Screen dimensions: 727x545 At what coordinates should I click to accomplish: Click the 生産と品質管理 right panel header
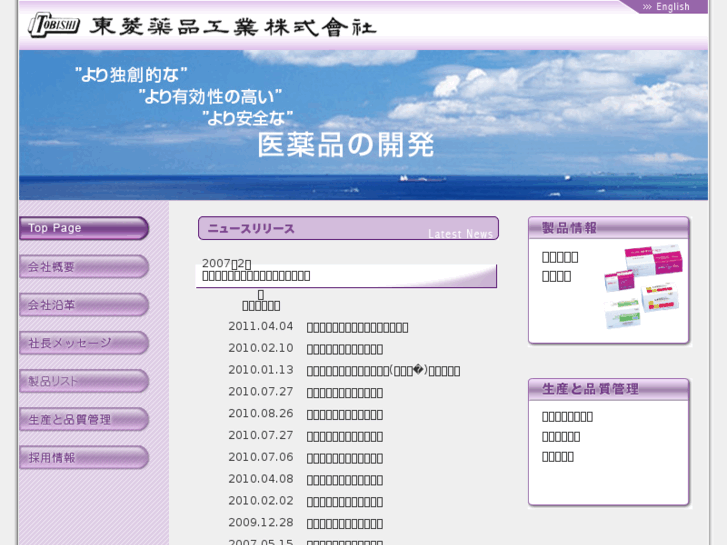tap(609, 389)
